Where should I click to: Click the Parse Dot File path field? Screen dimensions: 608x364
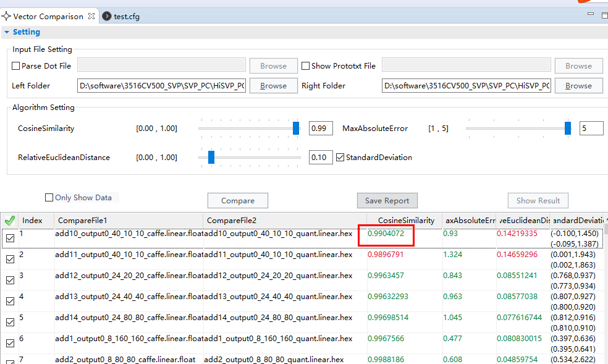(x=162, y=65)
